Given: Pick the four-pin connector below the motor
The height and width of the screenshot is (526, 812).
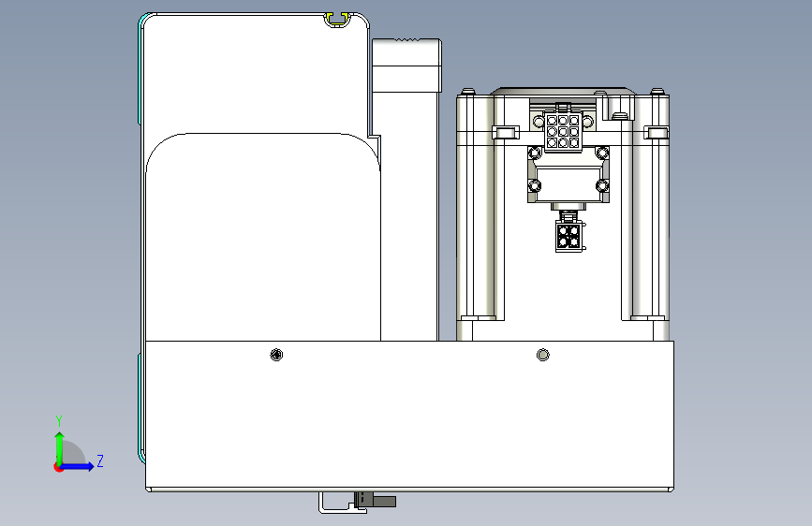Looking at the screenshot, I should (568, 236).
